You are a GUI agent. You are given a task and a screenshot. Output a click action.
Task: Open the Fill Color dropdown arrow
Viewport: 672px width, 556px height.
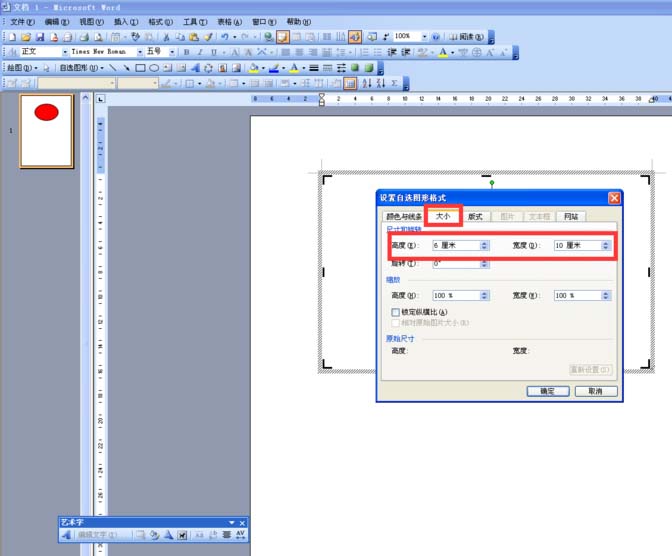pyautogui.click(x=263, y=68)
